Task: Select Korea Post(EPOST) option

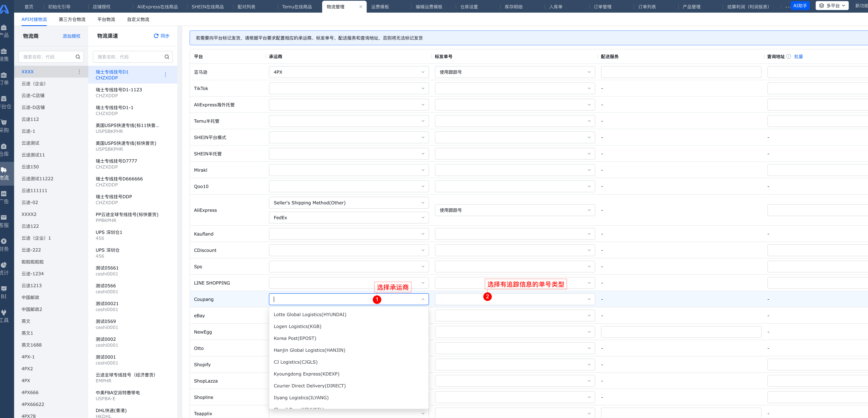Action: (348, 338)
